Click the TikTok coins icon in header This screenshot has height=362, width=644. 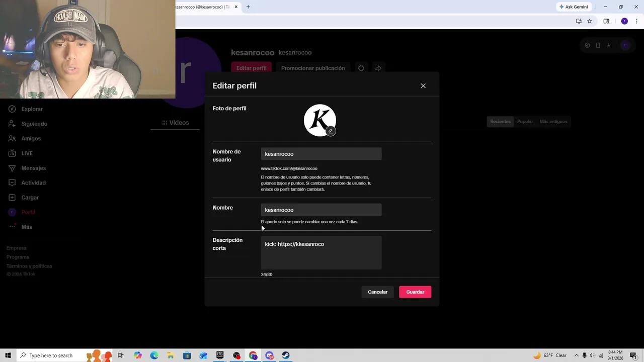(587, 45)
